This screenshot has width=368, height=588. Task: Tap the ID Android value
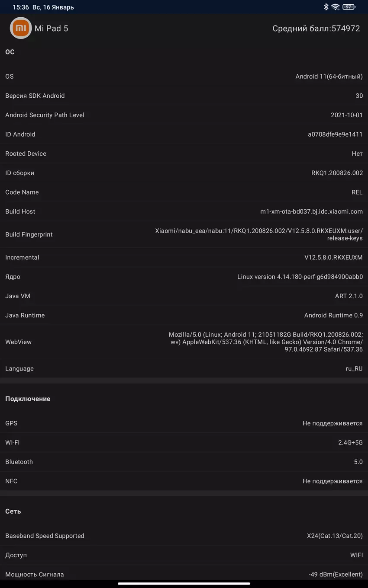pyautogui.click(x=335, y=134)
